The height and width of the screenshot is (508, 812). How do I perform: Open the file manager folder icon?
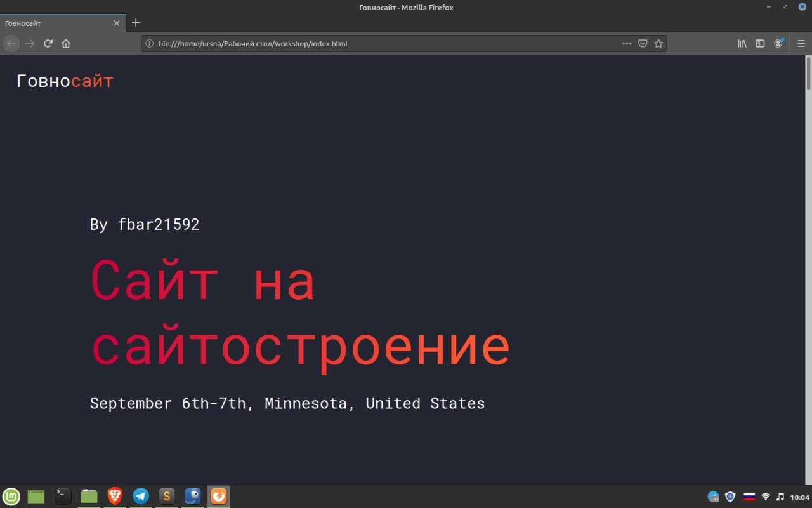pos(89,497)
